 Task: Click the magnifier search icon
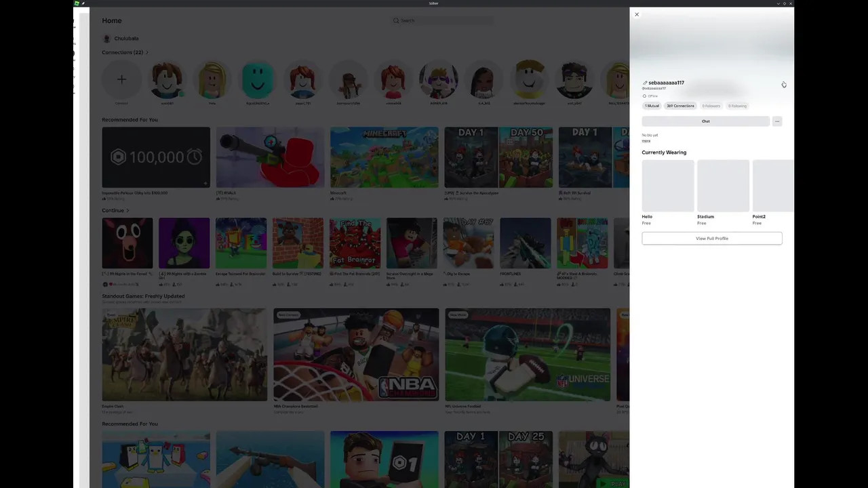click(x=396, y=20)
